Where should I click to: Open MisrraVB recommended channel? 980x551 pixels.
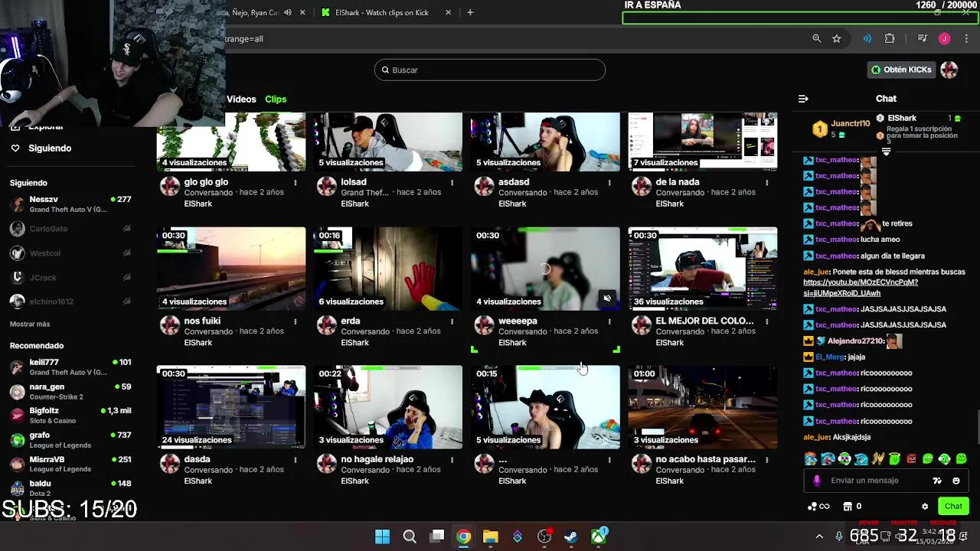click(x=70, y=464)
